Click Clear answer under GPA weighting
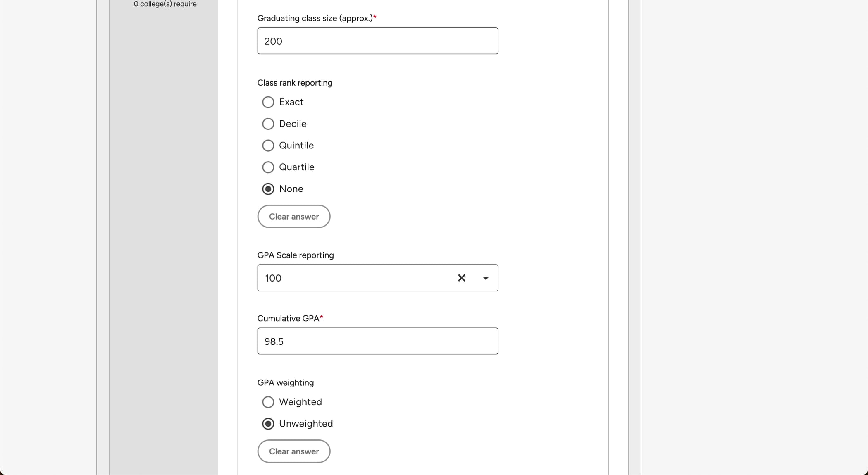This screenshot has height=475, width=868. pyautogui.click(x=293, y=451)
